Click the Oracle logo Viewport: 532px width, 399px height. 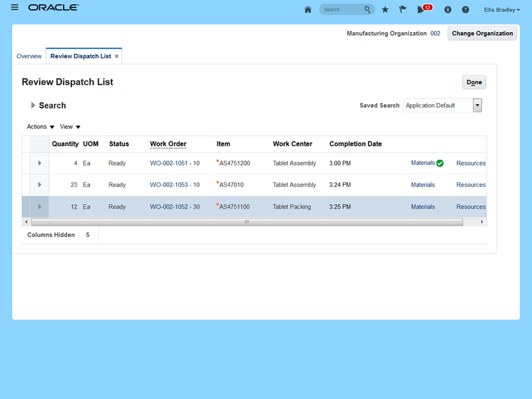(53, 7)
